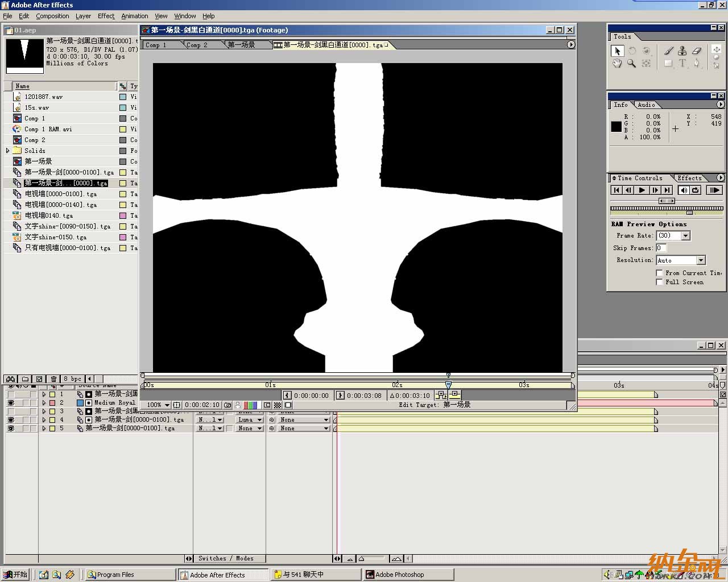Click the Skip Frames input field

(661, 248)
